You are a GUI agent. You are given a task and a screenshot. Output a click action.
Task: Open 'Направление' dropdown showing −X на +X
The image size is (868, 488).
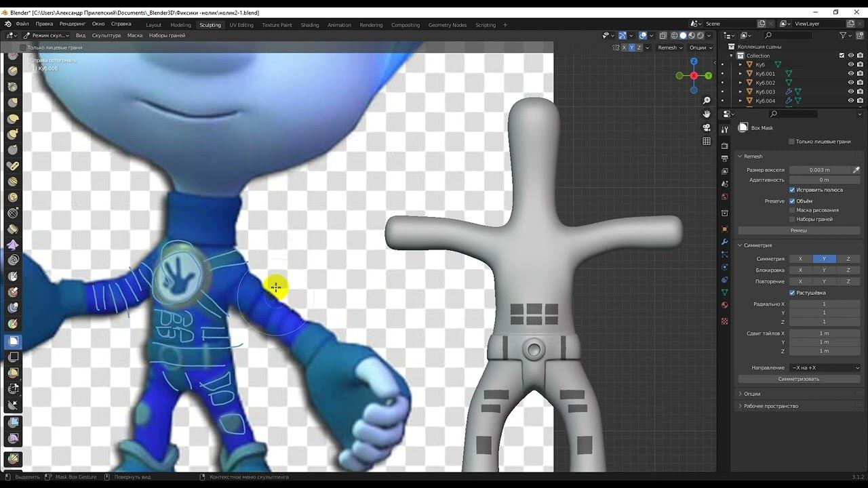(825, 368)
